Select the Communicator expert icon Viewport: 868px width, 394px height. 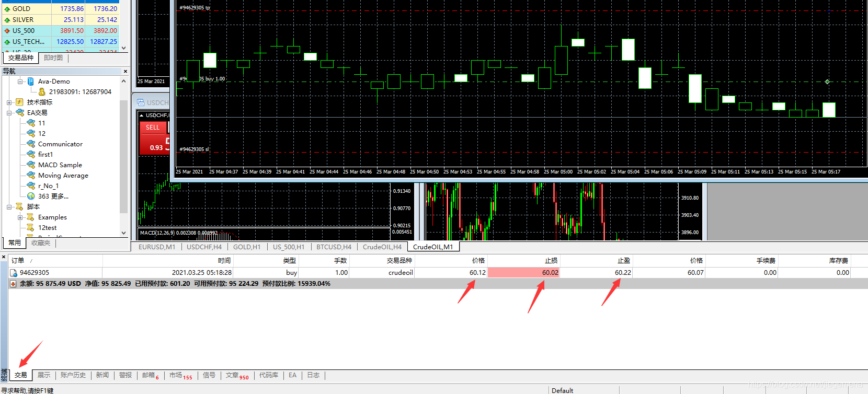[x=31, y=144]
